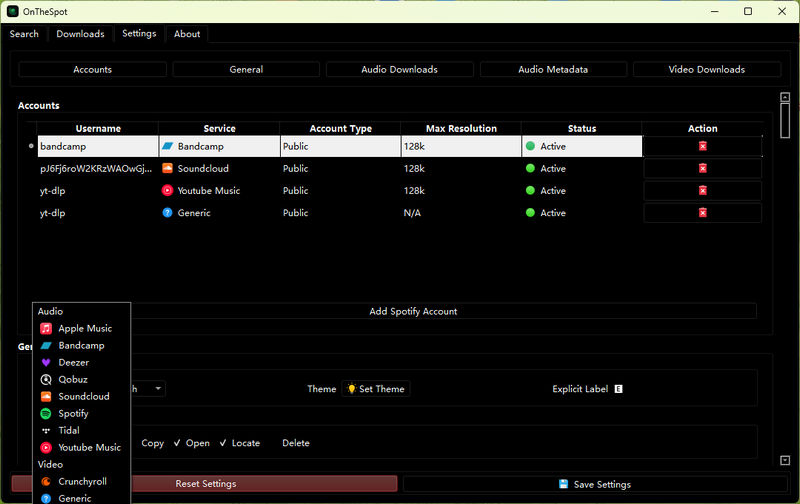Select the pJ6Fj6roW2KRzWAOwGj... username cell
Image resolution: width=800 pixels, height=504 pixels.
[96, 168]
